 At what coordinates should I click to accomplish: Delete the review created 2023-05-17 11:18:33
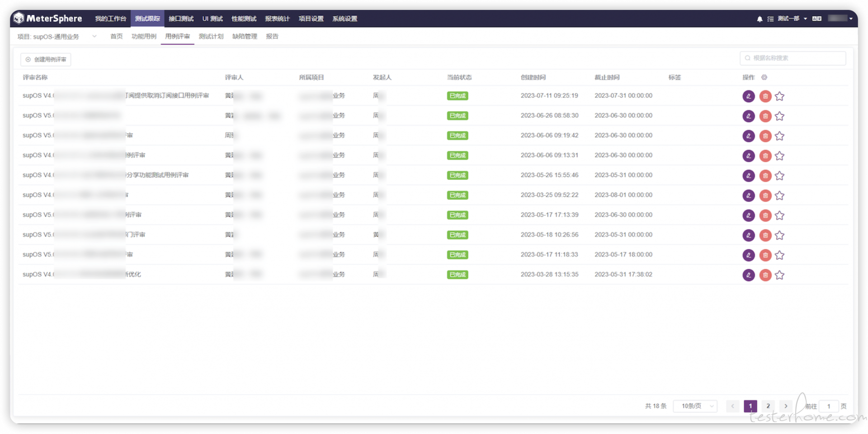pyautogui.click(x=765, y=255)
